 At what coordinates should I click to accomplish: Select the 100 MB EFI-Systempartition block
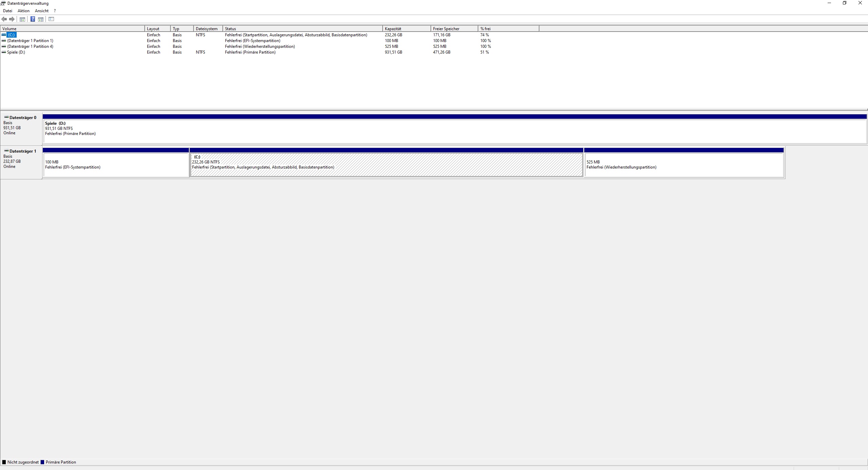pyautogui.click(x=116, y=165)
